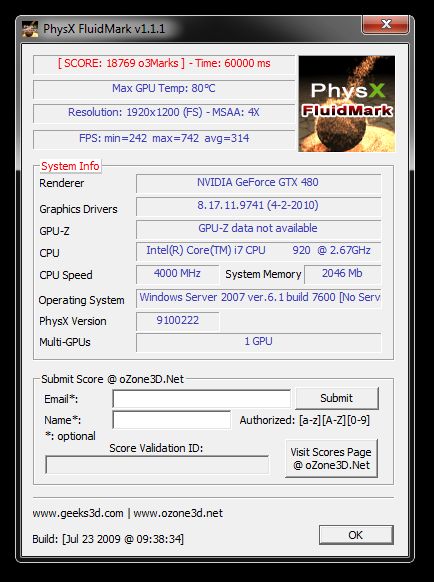The width and height of the screenshot is (434, 582).
Task: Focus the Email input field
Action: 202,399
